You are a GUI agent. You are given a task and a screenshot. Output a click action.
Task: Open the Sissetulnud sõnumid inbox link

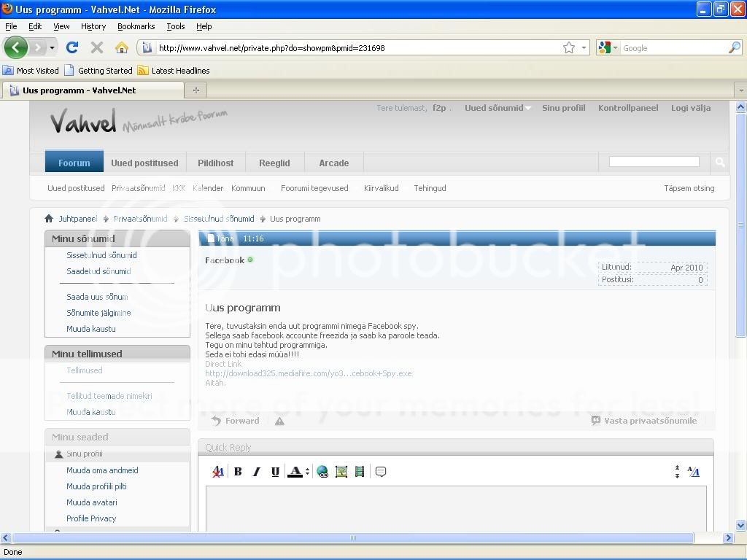coord(101,255)
